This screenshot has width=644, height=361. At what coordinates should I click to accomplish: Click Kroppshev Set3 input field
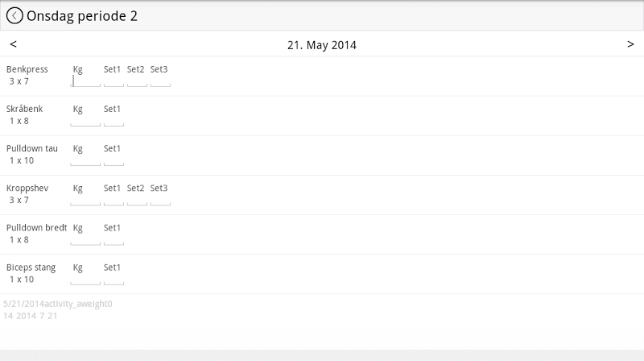160,199
